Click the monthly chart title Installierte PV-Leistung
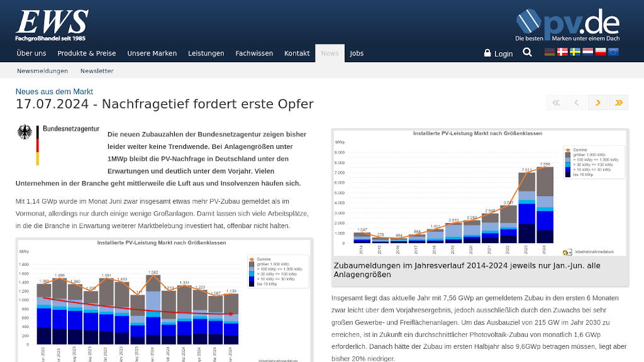Viewport: 644px width, 362px height. click(x=162, y=243)
